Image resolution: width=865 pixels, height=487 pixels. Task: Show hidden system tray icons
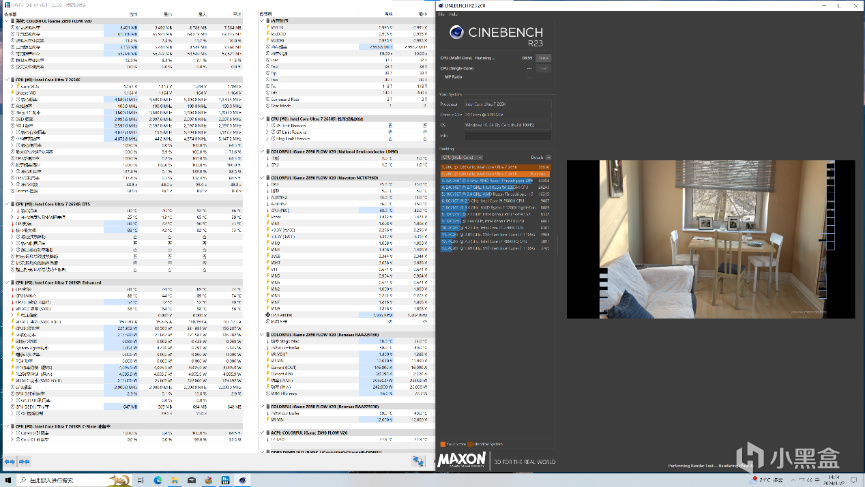pos(793,480)
